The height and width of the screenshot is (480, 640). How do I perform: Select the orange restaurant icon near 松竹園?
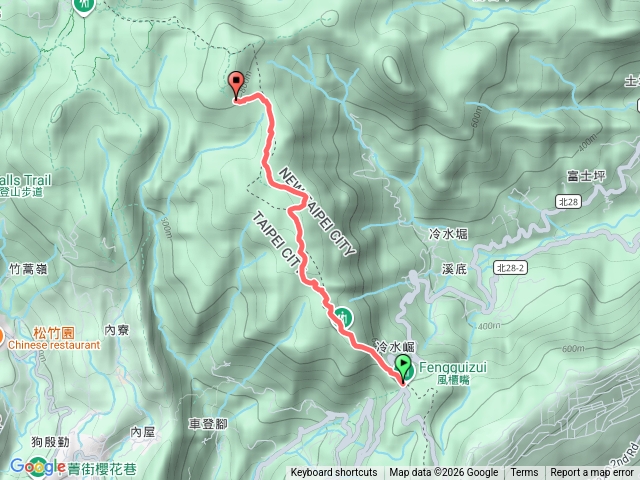(1, 337)
